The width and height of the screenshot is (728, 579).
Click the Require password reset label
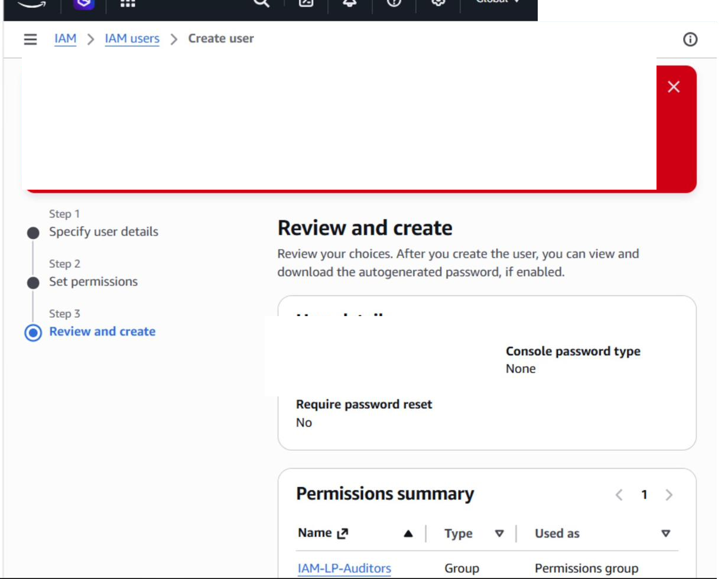pos(364,405)
